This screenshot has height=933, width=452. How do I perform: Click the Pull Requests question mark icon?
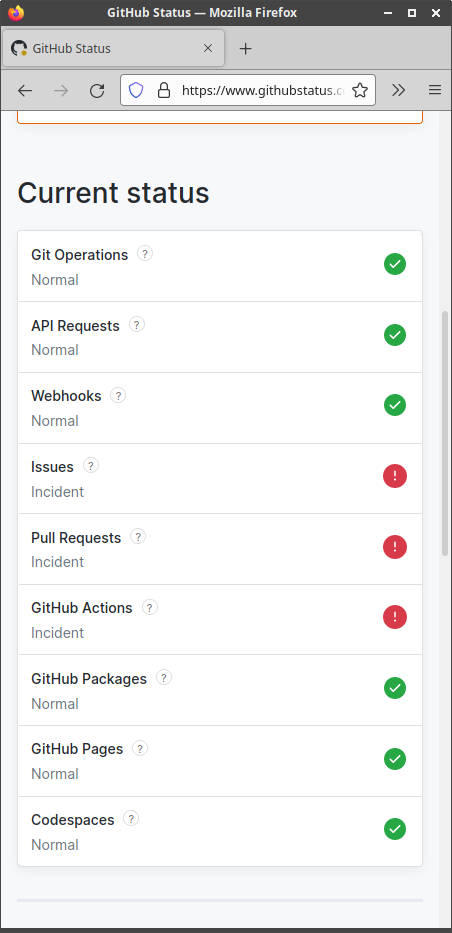[x=138, y=537]
